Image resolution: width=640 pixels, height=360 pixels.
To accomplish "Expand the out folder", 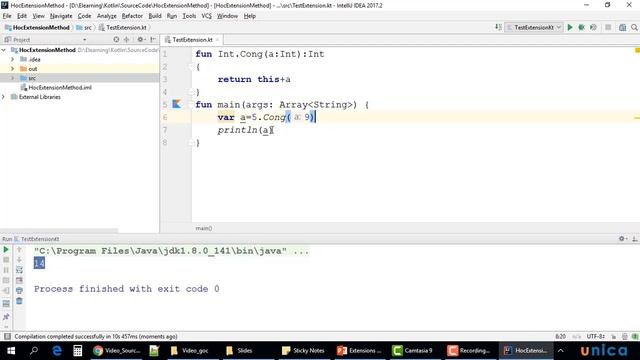I will click(13, 69).
